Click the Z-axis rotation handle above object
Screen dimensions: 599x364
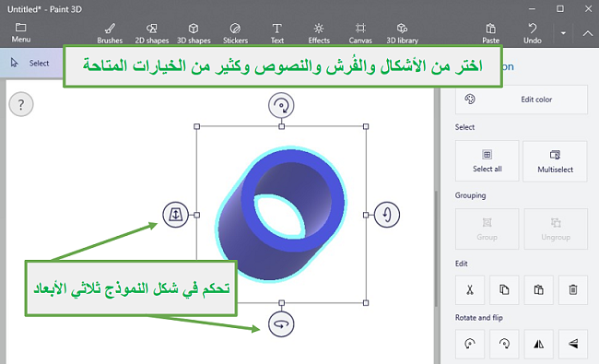coord(281,105)
